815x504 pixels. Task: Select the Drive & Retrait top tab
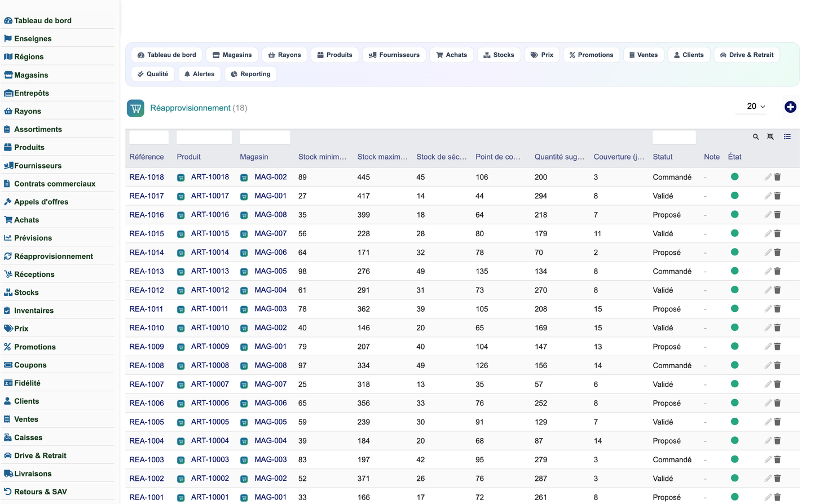point(747,55)
